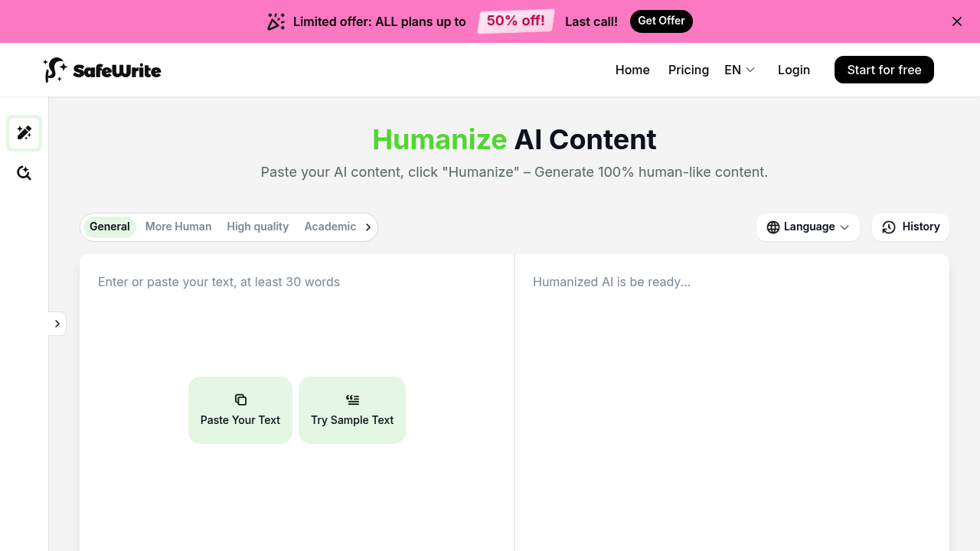Click the copy icon on Paste Your Text
980x551 pixels.
[240, 399]
